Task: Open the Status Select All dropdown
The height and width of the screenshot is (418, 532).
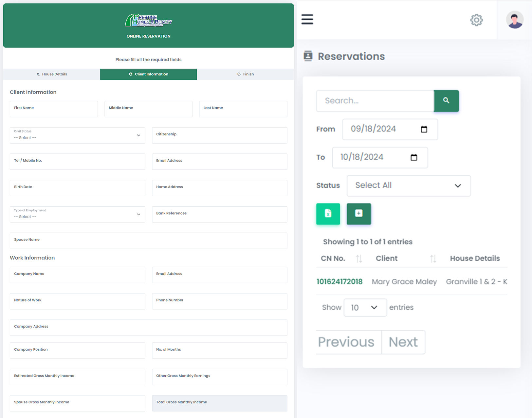Action: pos(409,185)
